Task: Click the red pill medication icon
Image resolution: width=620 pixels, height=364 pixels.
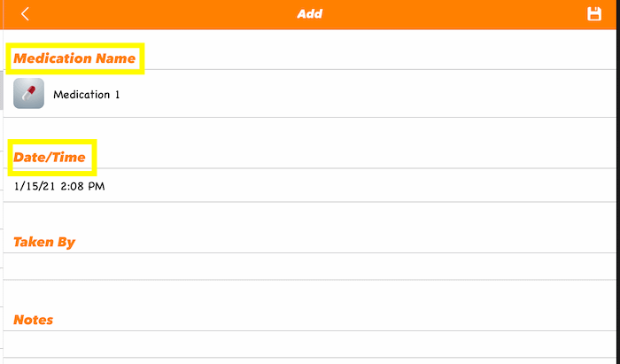Action: (28, 94)
